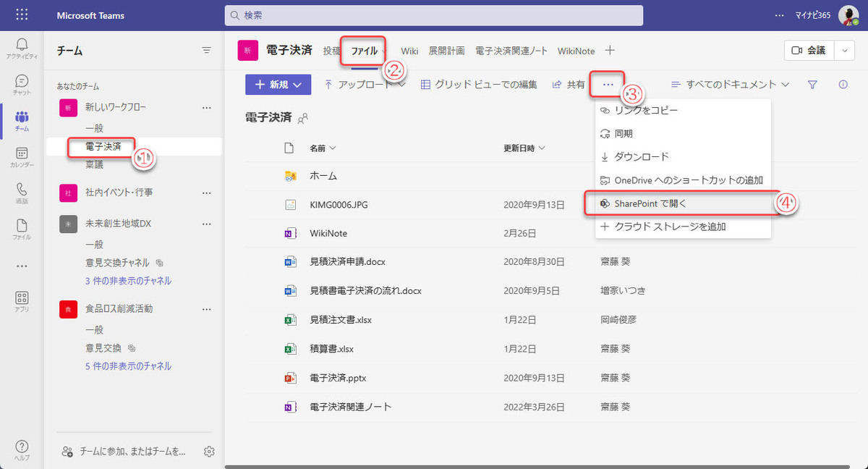The height and width of the screenshot is (469, 868).
Task: Open Calls in the left rail
Action: [22, 193]
